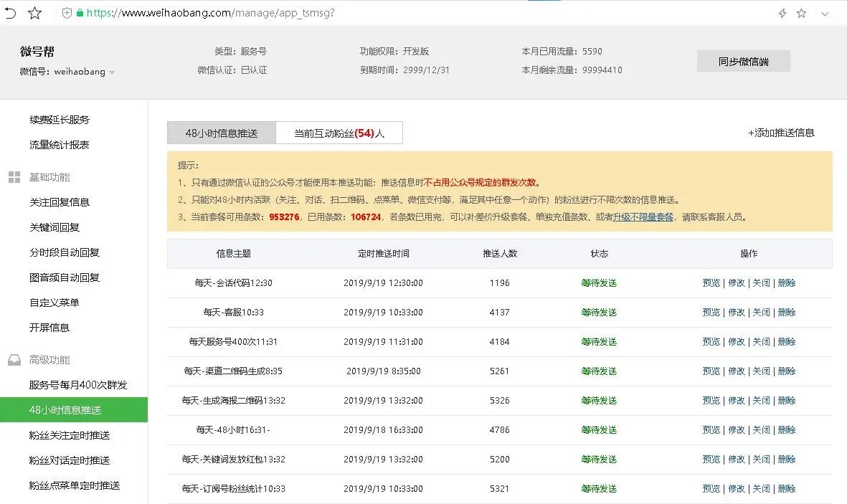Image resolution: width=847 pixels, height=504 pixels.
Task: Open 分时段自动回复 in sidebar
Action: tap(65, 252)
